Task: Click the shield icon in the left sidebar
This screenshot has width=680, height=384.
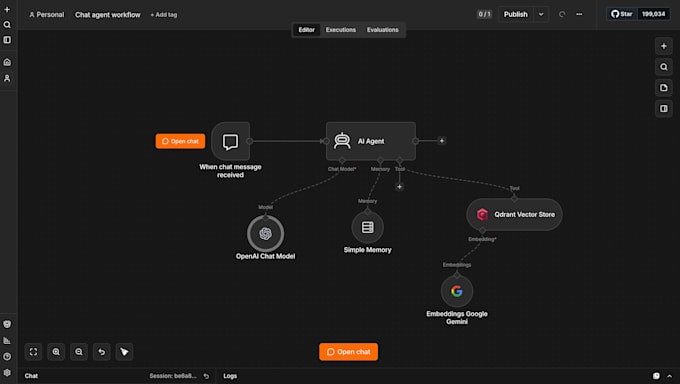Action: pos(7,324)
